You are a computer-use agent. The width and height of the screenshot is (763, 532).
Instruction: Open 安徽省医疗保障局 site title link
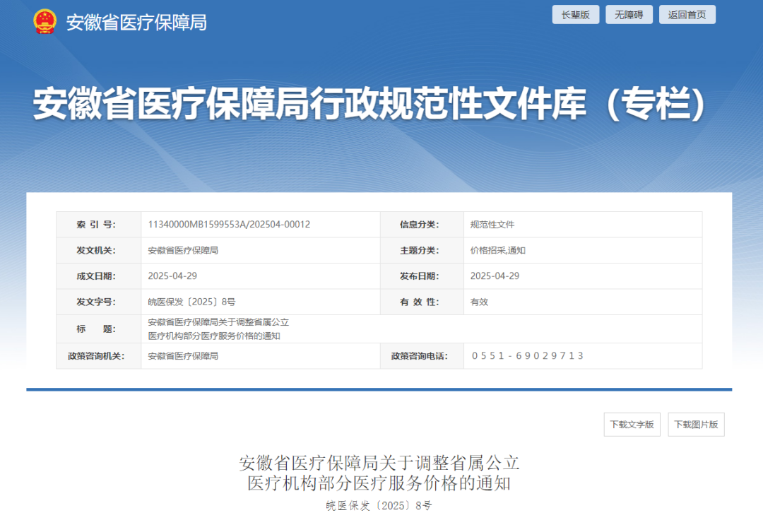tap(137, 23)
